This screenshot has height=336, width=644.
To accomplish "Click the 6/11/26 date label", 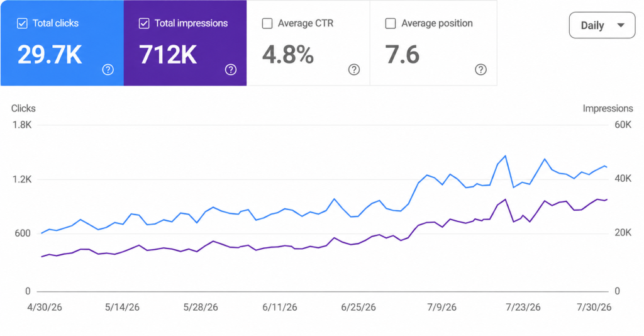I will coord(280,307).
